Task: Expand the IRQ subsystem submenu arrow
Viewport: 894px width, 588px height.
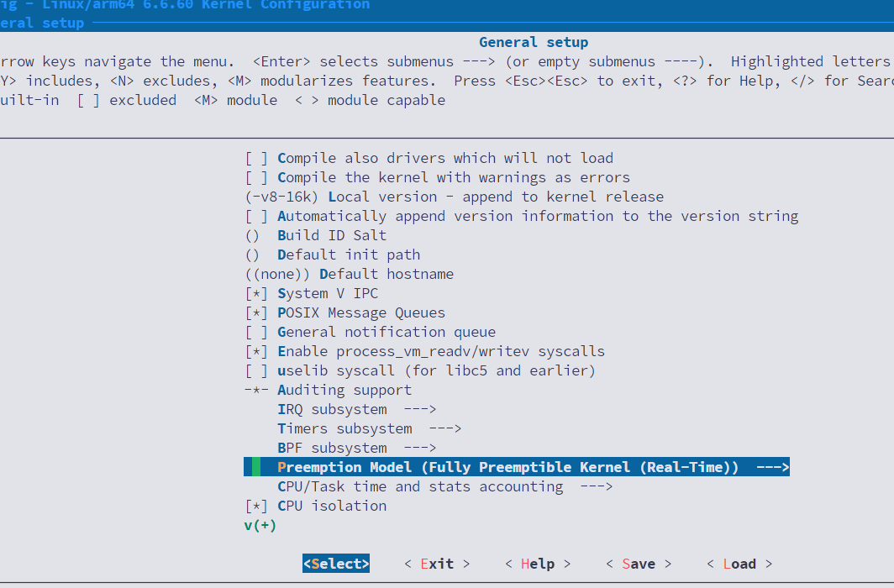Action: coord(419,409)
